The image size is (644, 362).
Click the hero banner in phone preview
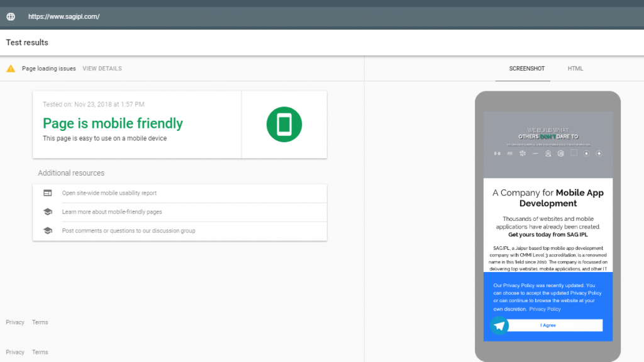pyautogui.click(x=548, y=144)
